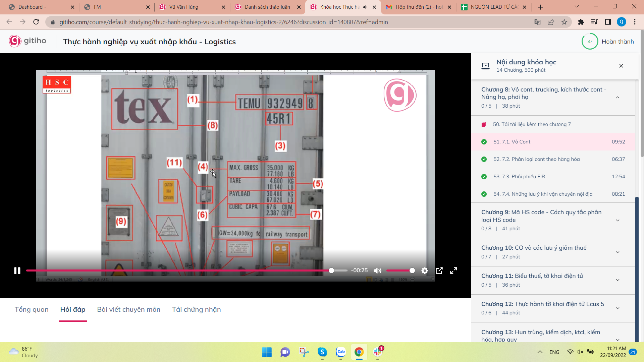
Task: Share this page icon
Action: point(551,22)
